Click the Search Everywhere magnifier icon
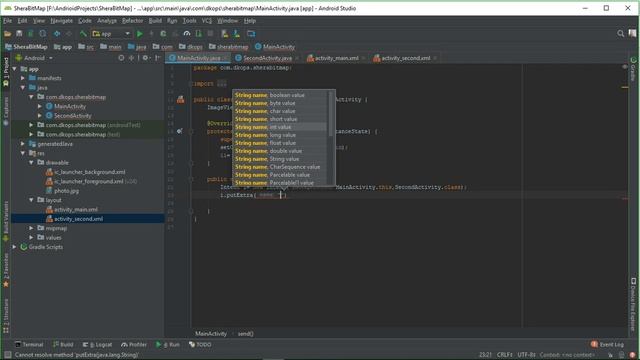This screenshot has height=360, width=640. point(620,33)
